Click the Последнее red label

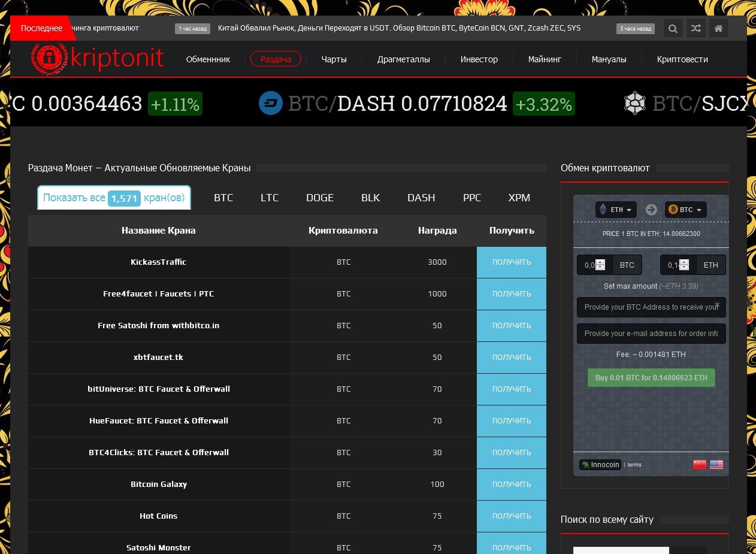point(41,28)
